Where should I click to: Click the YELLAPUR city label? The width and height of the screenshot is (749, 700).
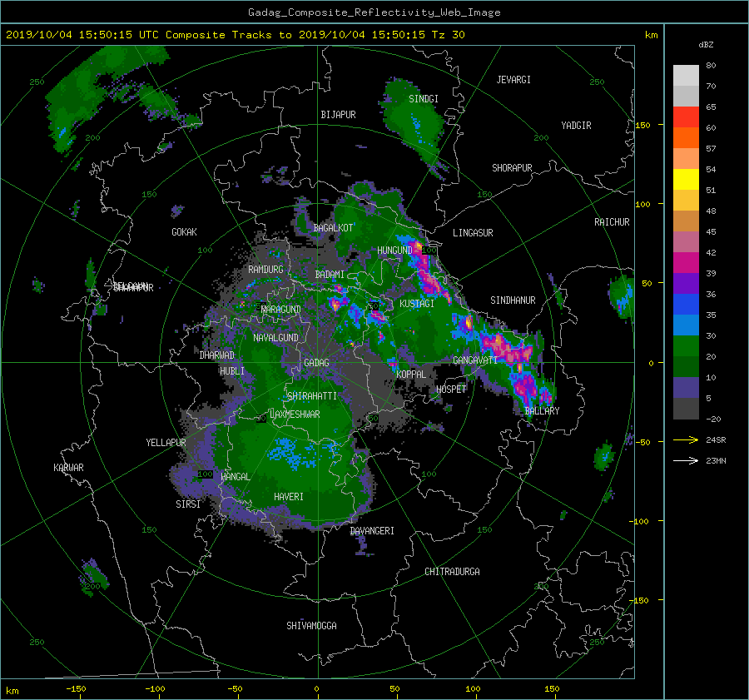[166, 443]
